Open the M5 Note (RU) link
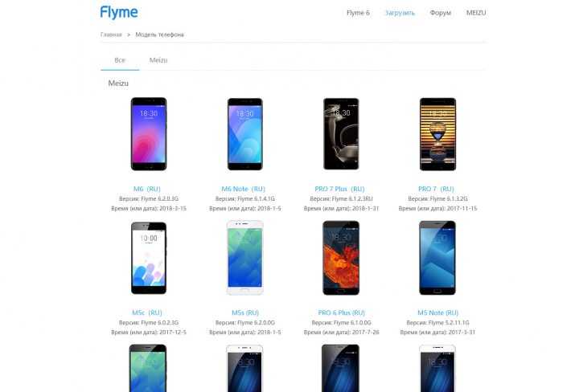Screen dimensions: 579x392 coord(437,312)
